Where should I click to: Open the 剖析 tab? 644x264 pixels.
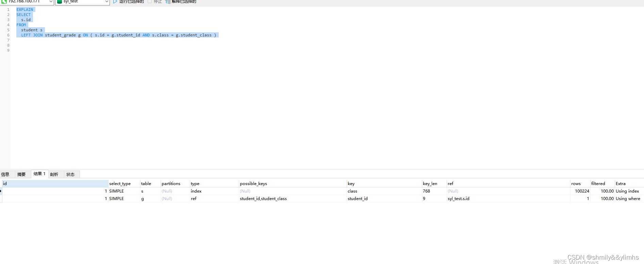(54, 175)
